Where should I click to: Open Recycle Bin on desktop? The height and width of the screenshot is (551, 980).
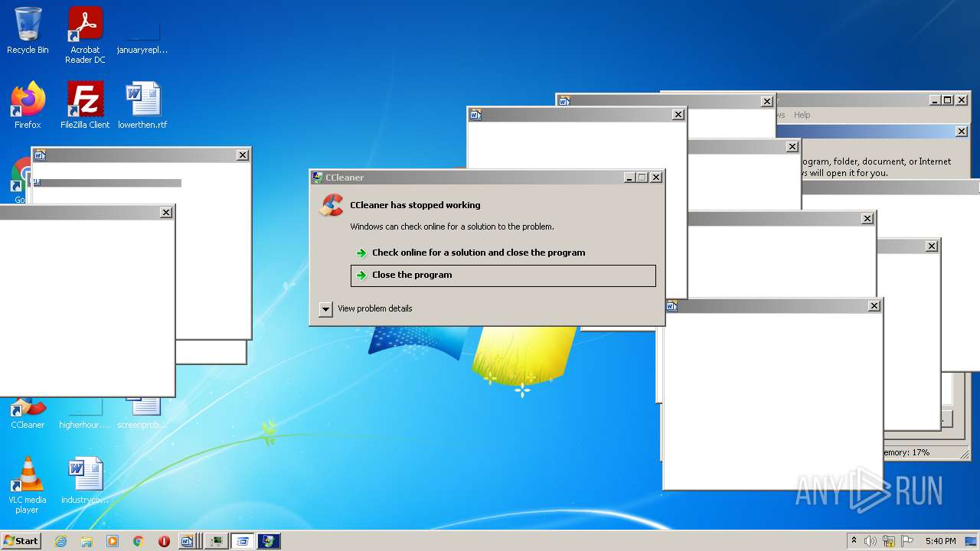[x=28, y=31]
